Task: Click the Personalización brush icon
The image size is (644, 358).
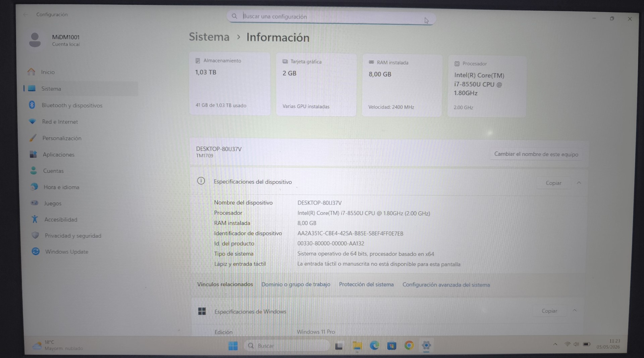Action: 33,138
